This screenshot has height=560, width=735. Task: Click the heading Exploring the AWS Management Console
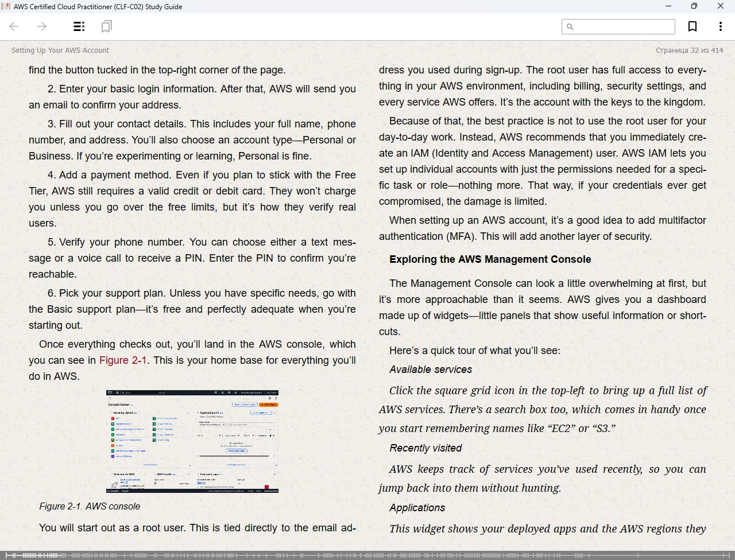click(490, 259)
